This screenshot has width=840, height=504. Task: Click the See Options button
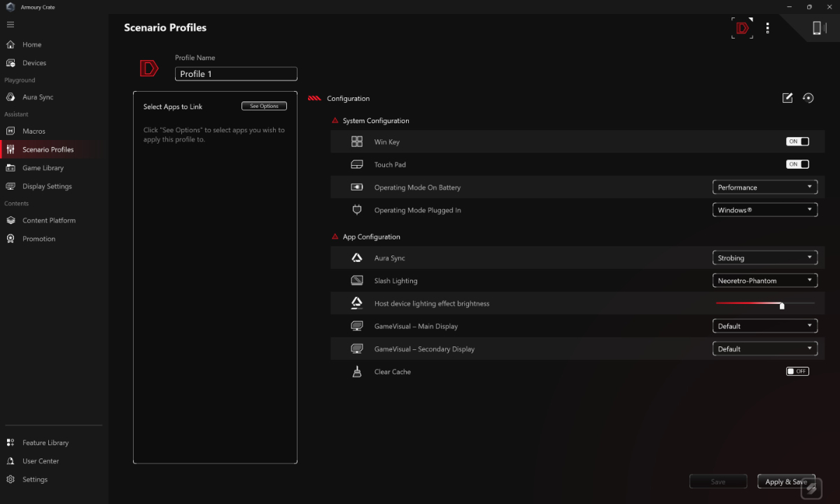pyautogui.click(x=265, y=106)
